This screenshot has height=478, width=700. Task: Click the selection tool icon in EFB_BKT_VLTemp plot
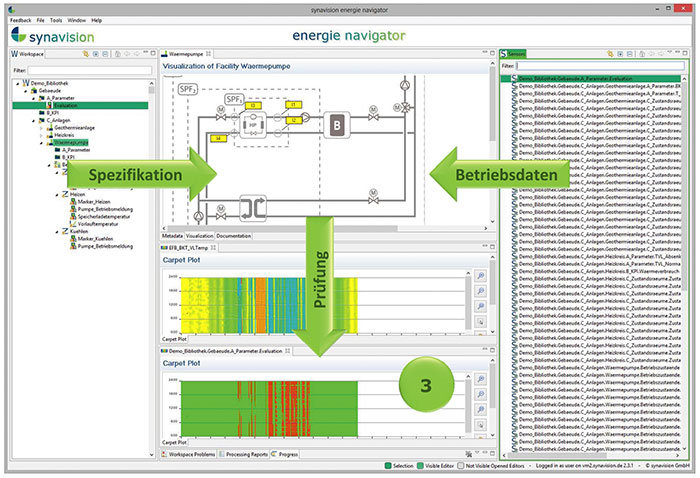tap(481, 321)
